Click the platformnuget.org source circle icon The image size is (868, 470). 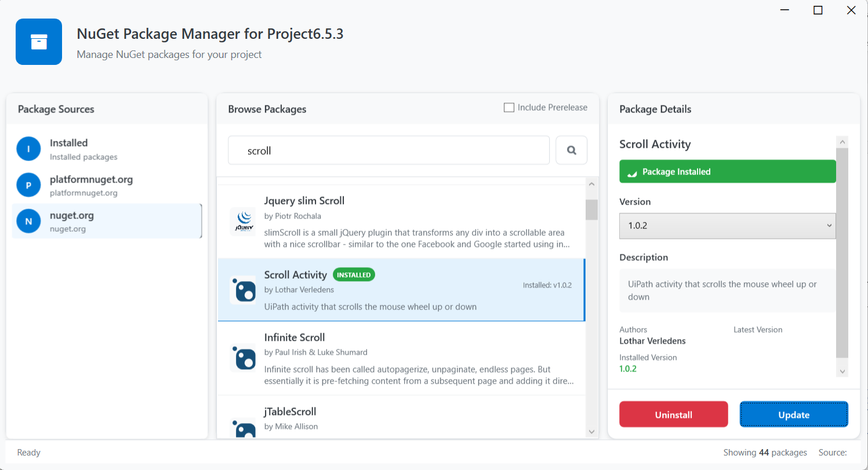point(28,185)
